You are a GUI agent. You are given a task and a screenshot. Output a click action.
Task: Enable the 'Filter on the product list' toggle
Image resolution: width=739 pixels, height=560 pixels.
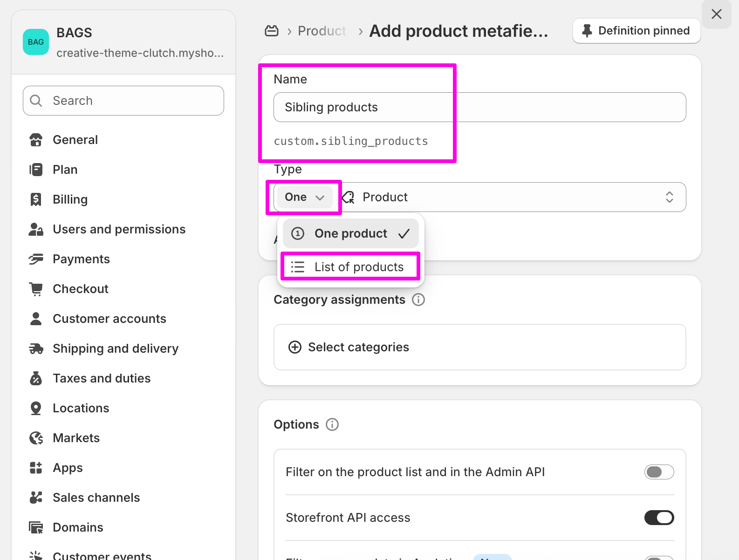(659, 472)
